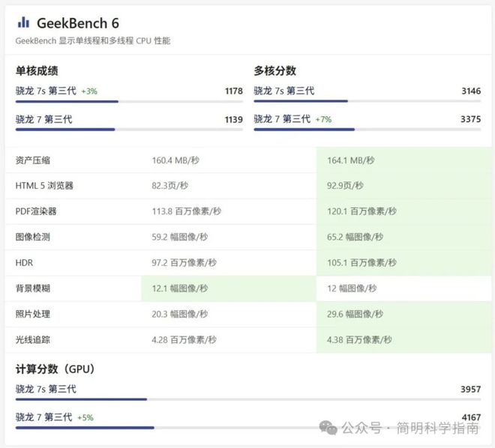The height and width of the screenshot is (448, 495).
Task: Click the 92.9页/秒 value
Action: click(345, 186)
